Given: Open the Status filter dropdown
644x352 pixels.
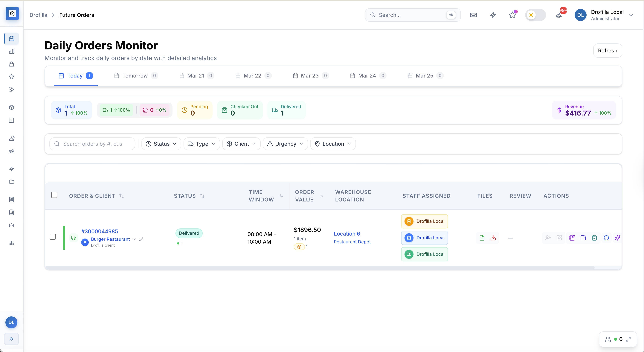Looking at the screenshot, I should point(161,144).
